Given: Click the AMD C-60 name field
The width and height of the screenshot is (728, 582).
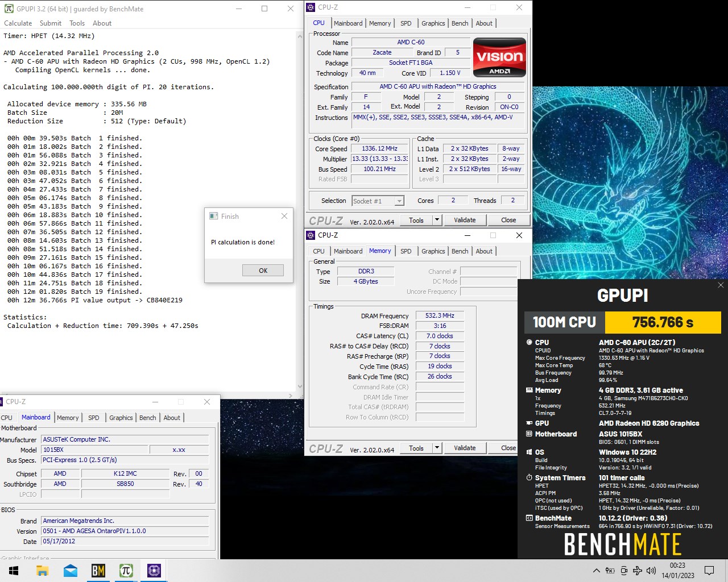Looking at the screenshot, I should [x=411, y=42].
